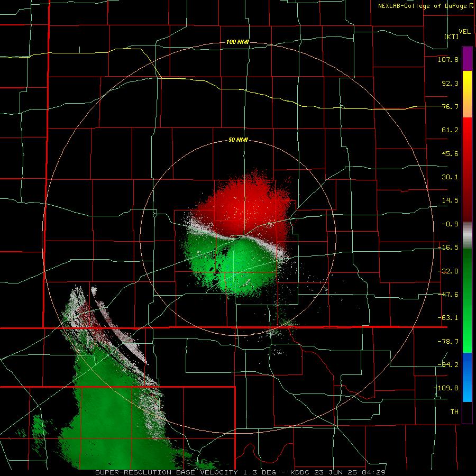Image resolution: width=476 pixels, height=476 pixels.
Task: Click the -78.7 legend value
Action: pyautogui.click(x=448, y=342)
